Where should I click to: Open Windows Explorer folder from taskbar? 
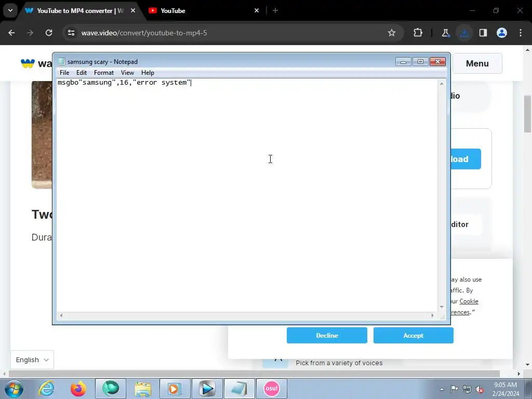pyautogui.click(x=143, y=389)
